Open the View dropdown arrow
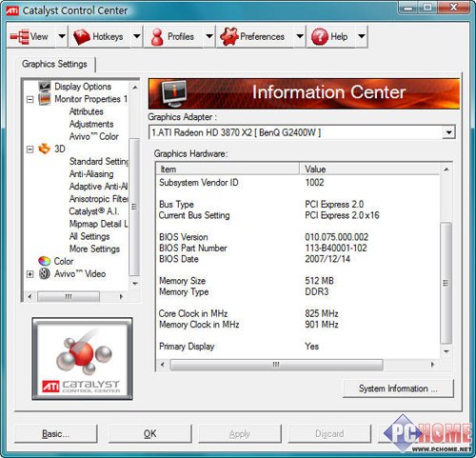 point(62,36)
